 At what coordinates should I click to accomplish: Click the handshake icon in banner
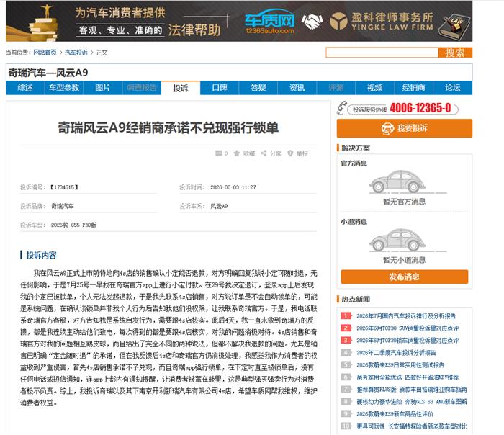(x=312, y=21)
